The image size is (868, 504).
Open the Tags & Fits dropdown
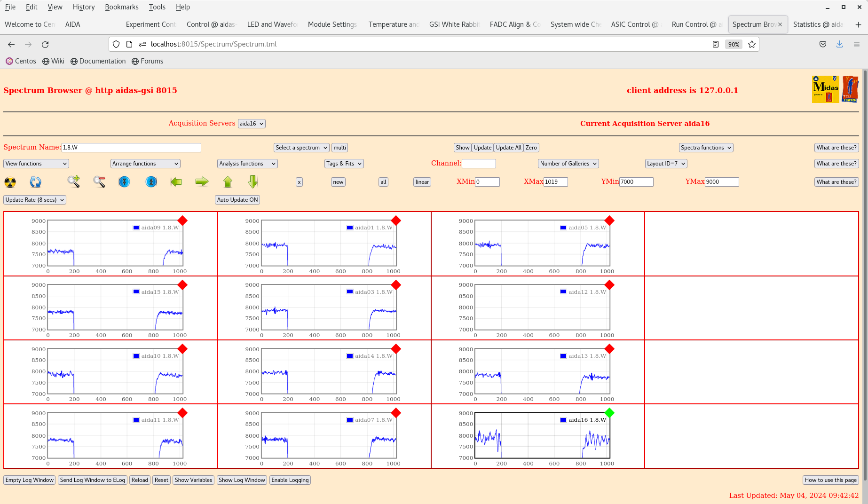[344, 164]
